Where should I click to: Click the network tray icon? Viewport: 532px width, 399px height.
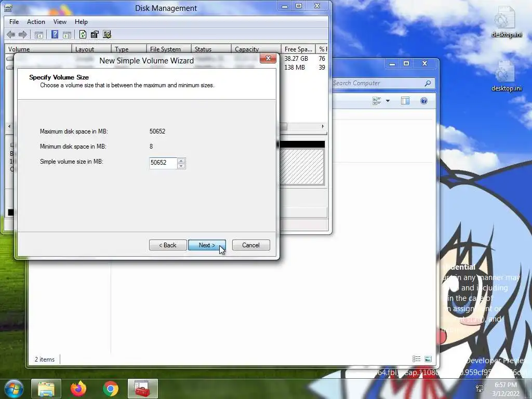point(480,389)
